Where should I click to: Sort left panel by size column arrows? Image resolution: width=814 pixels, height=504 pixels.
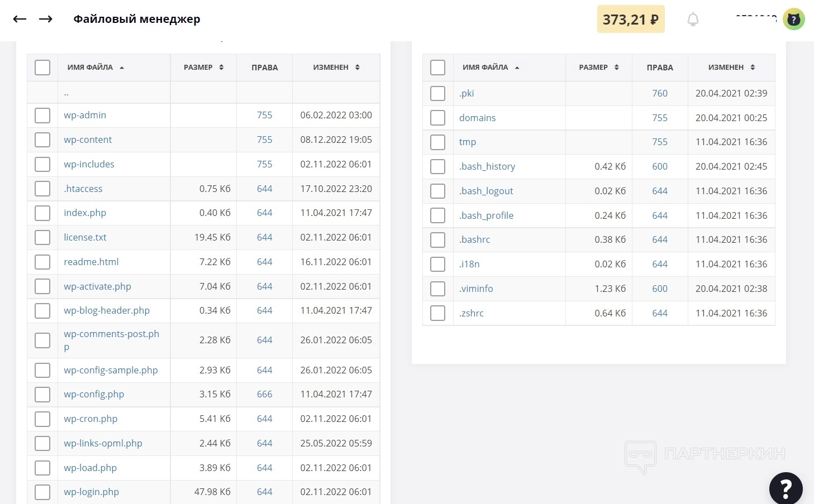point(221,68)
